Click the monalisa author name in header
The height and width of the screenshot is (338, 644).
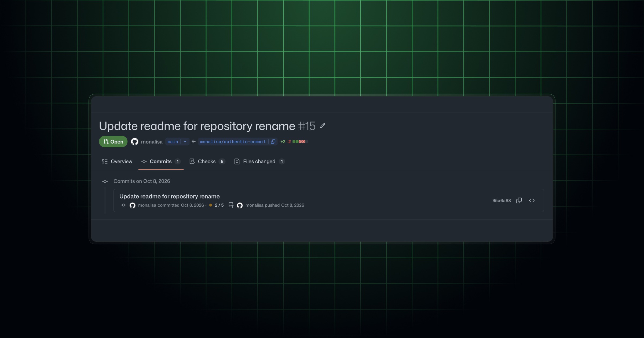152,142
